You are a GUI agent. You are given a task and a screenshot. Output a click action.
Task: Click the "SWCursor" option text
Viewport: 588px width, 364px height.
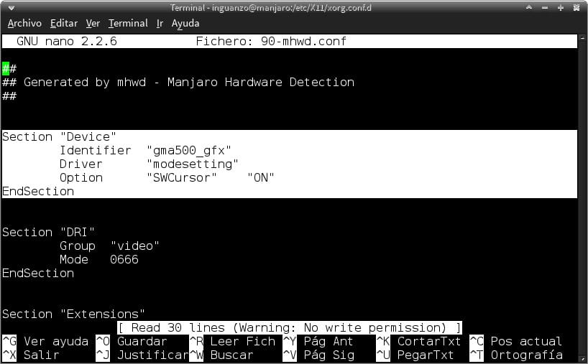[181, 178]
